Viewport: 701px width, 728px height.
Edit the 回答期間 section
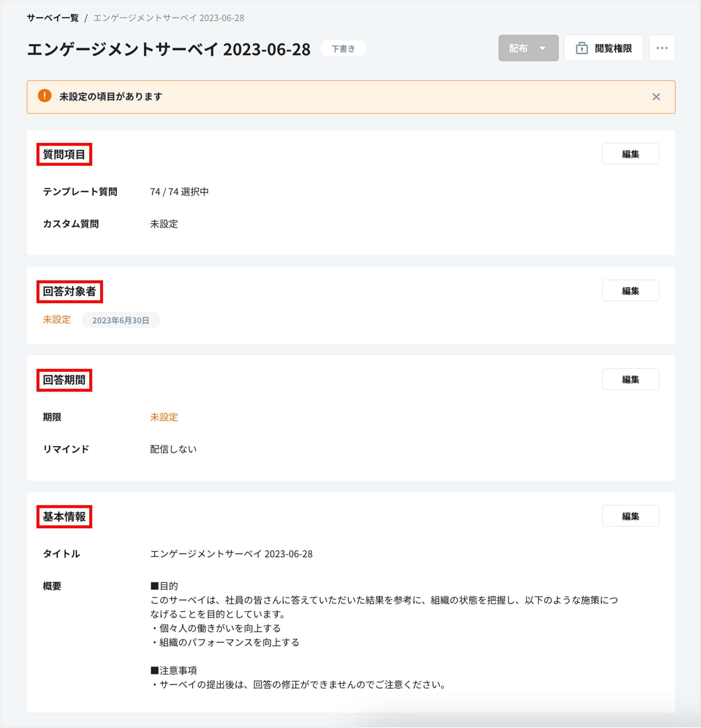point(630,379)
